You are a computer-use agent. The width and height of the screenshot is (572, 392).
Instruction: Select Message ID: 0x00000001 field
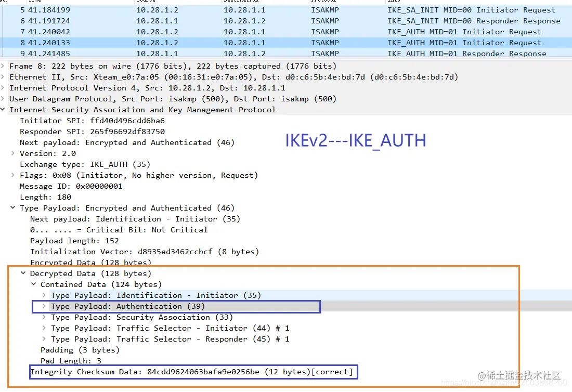pos(71,186)
